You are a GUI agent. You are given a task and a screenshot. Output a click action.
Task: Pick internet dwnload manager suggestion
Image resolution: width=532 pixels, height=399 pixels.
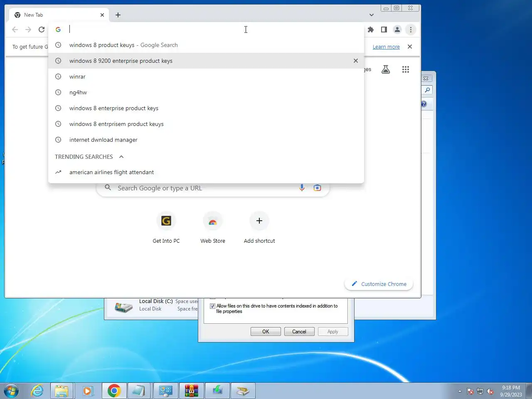pyautogui.click(x=206, y=140)
